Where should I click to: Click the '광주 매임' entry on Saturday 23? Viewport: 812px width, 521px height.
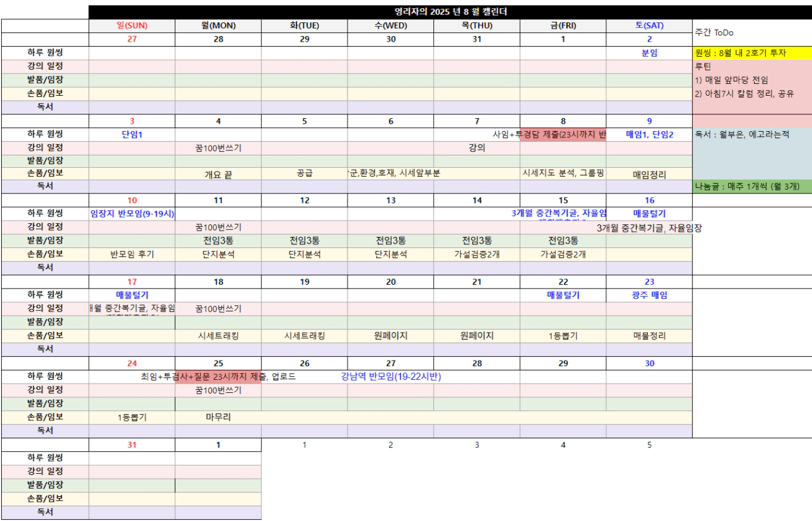click(649, 295)
